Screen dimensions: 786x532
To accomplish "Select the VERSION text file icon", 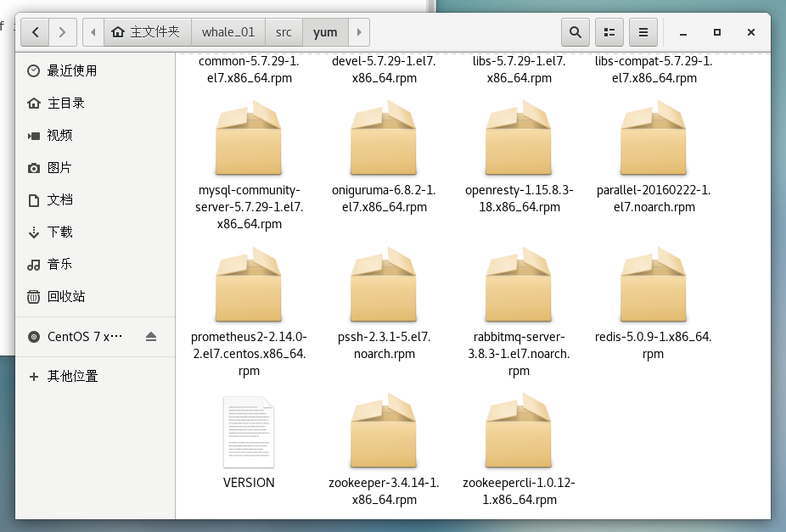I will (x=249, y=432).
